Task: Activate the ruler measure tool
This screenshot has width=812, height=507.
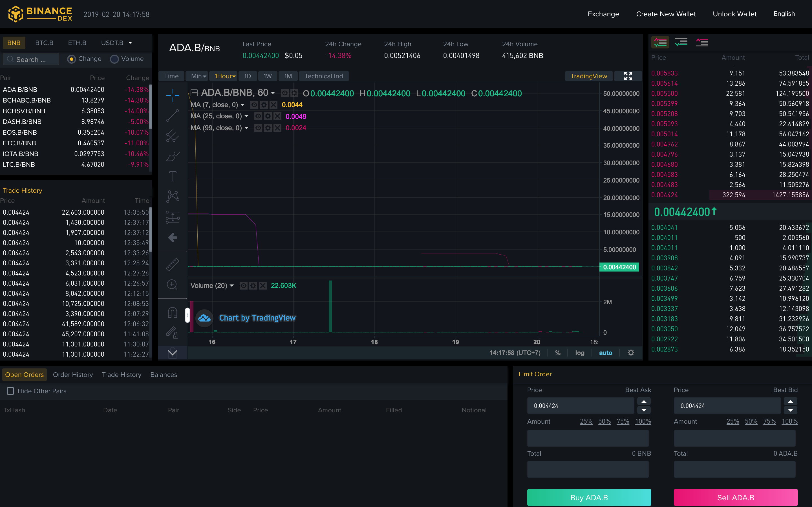Action: (x=173, y=264)
